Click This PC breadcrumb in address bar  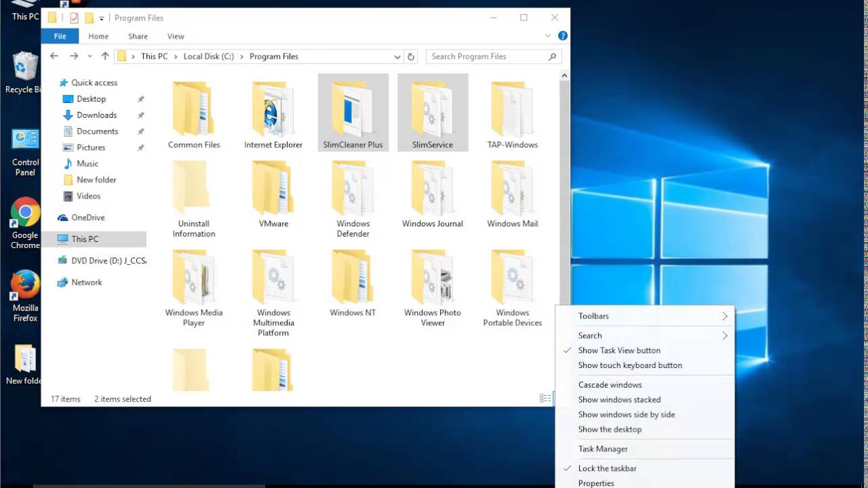155,56
